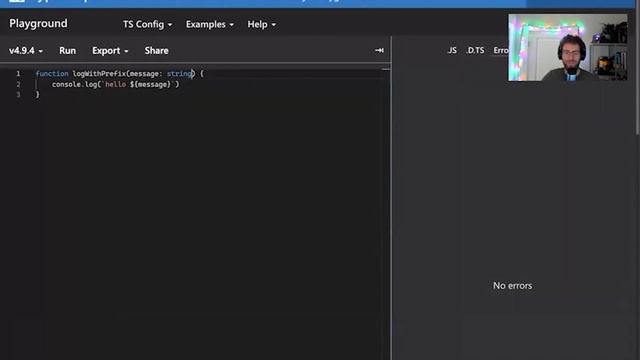Click the function keyword in line 1
This screenshot has height=360, width=640.
[52, 73]
